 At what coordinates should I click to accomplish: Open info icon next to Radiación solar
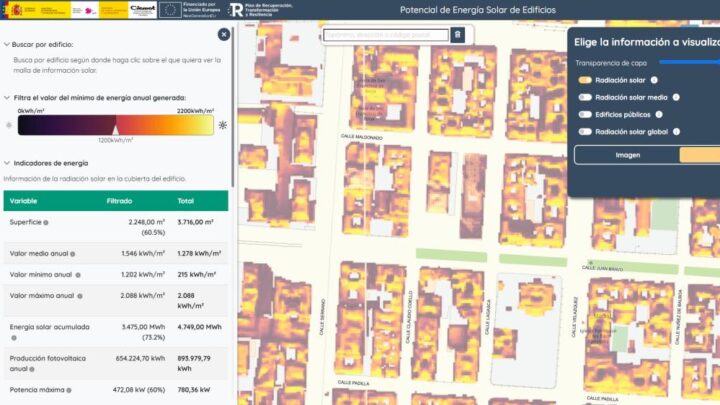click(x=654, y=80)
